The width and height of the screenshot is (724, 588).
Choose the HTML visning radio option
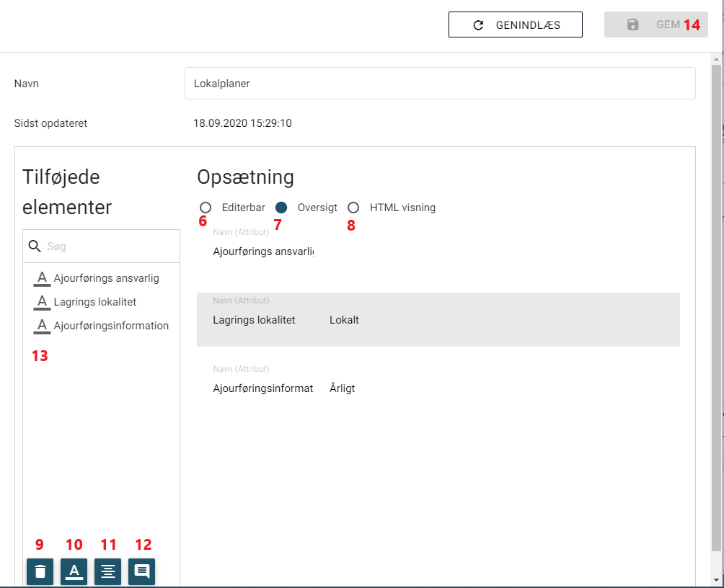pyautogui.click(x=353, y=208)
